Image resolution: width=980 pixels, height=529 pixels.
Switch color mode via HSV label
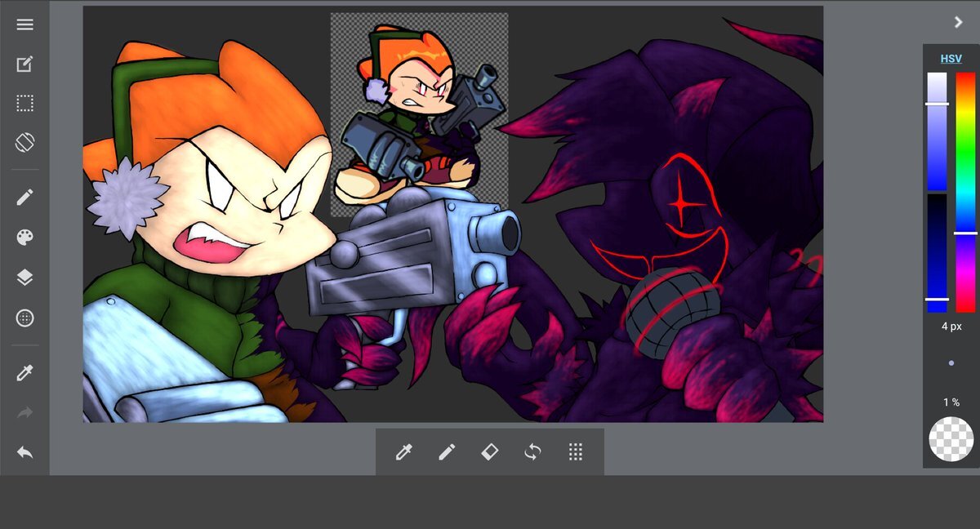(x=951, y=59)
